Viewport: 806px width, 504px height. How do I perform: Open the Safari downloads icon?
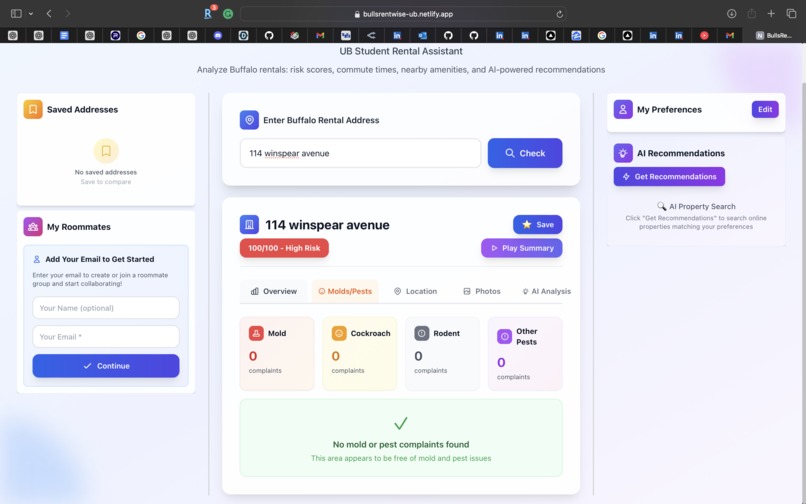(x=731, y=14)
